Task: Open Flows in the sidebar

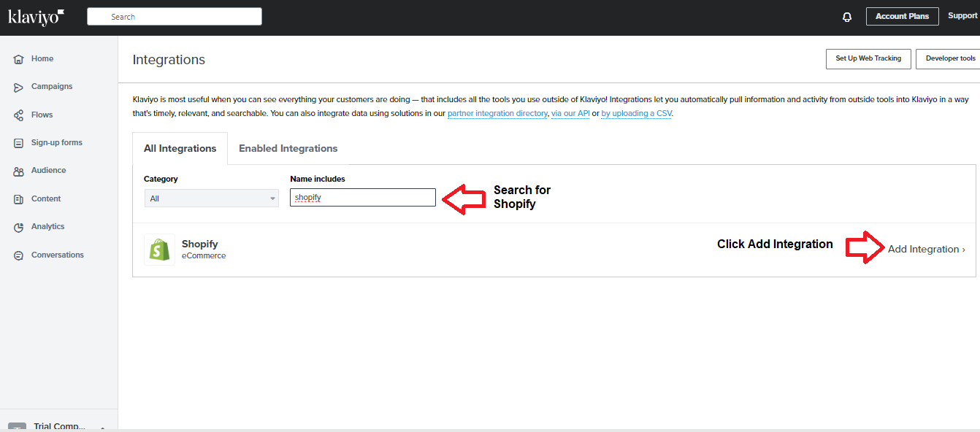Action: click(42, 115)
